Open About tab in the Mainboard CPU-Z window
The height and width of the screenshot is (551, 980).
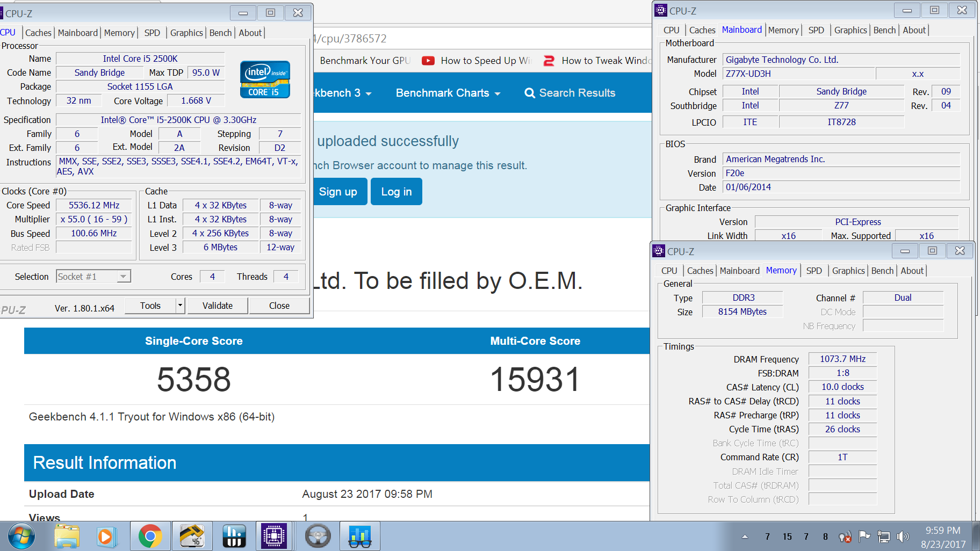click(914, 31)
